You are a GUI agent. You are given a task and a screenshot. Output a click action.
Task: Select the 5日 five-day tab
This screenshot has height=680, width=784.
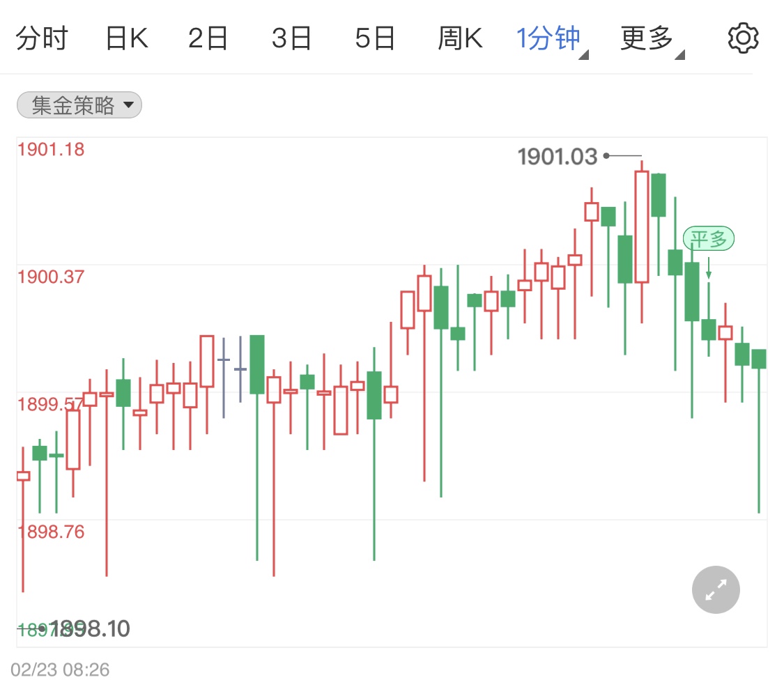pos(375,38)
